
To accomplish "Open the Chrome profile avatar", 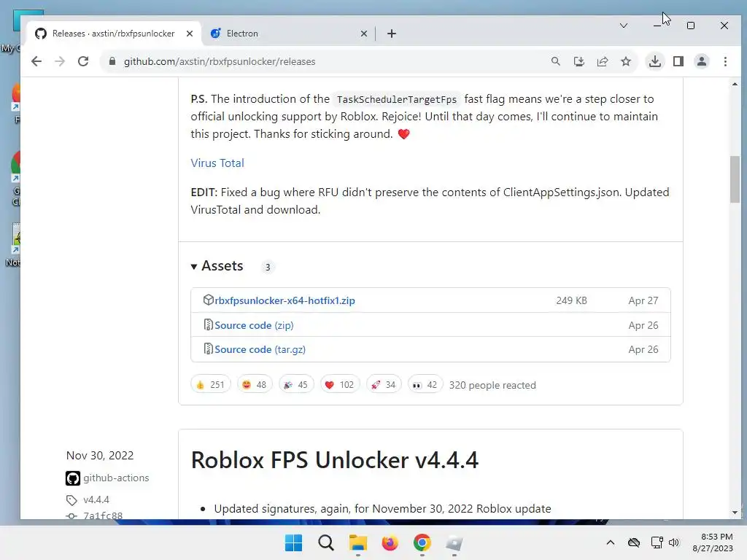I will point(702,61).
